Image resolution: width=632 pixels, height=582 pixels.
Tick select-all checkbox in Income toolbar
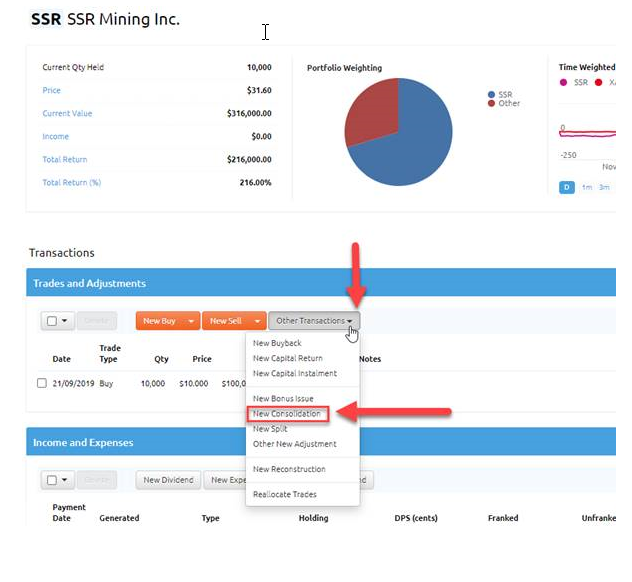52,480
